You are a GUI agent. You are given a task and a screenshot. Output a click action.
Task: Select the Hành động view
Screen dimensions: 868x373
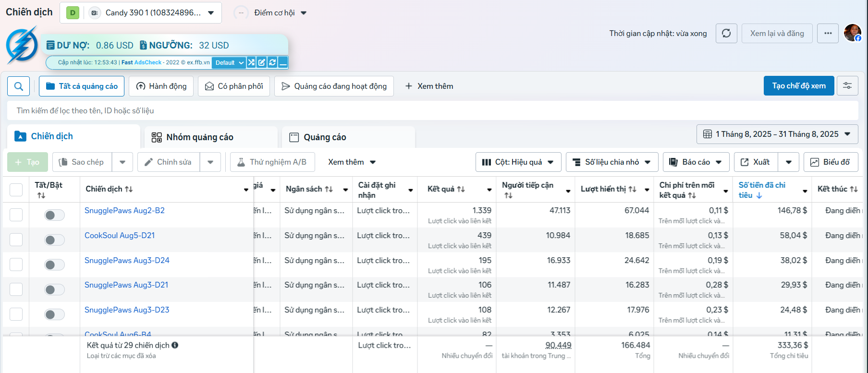pos(161,86)
